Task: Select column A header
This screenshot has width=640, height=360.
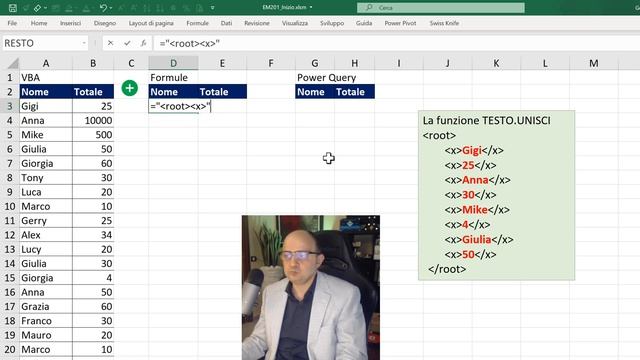Action: tap(46, 63)
